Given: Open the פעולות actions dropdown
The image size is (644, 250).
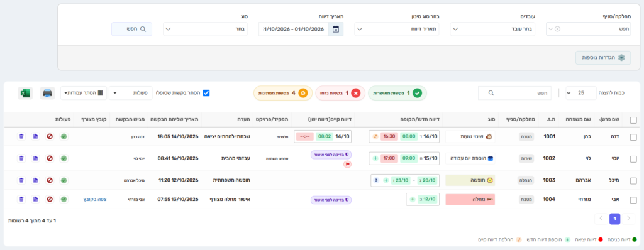Looking at the screenshot, I should (131, 93).
